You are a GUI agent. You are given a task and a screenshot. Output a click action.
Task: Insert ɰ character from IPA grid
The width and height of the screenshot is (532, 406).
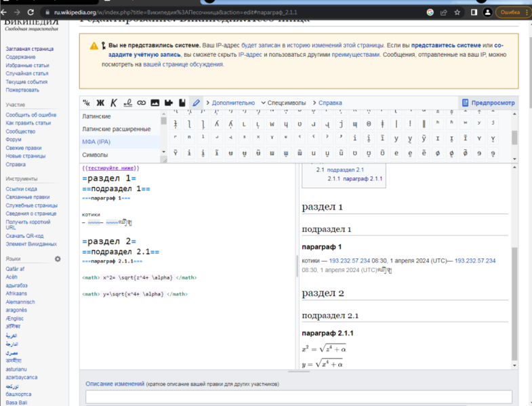click(355, 124)
